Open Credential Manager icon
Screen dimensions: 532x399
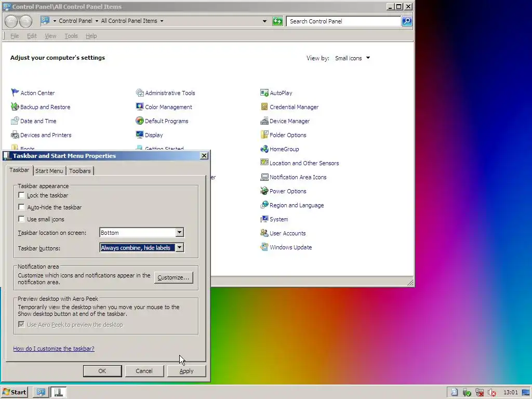[x=264, y=107]
